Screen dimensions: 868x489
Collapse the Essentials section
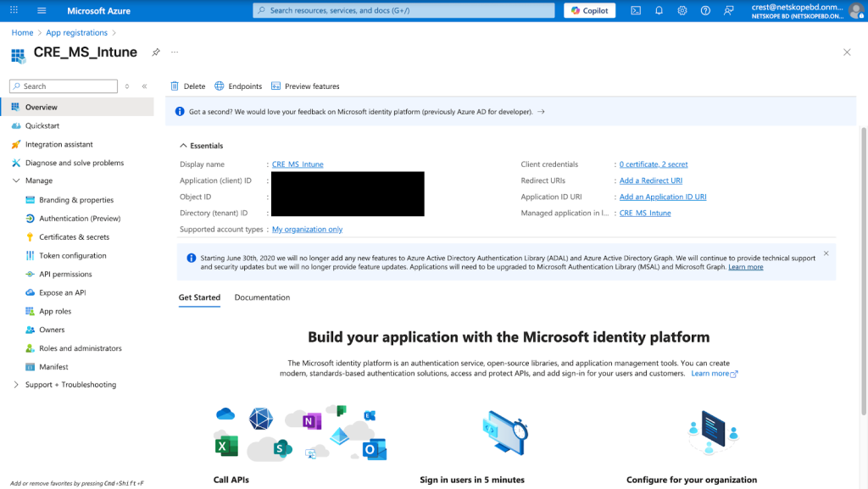pyautogui.click(x=183, y=146)
